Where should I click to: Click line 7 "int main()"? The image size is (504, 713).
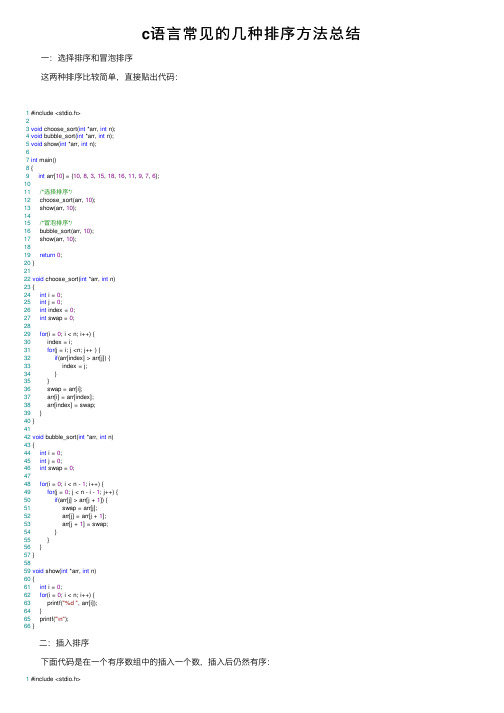click(44, 160)
